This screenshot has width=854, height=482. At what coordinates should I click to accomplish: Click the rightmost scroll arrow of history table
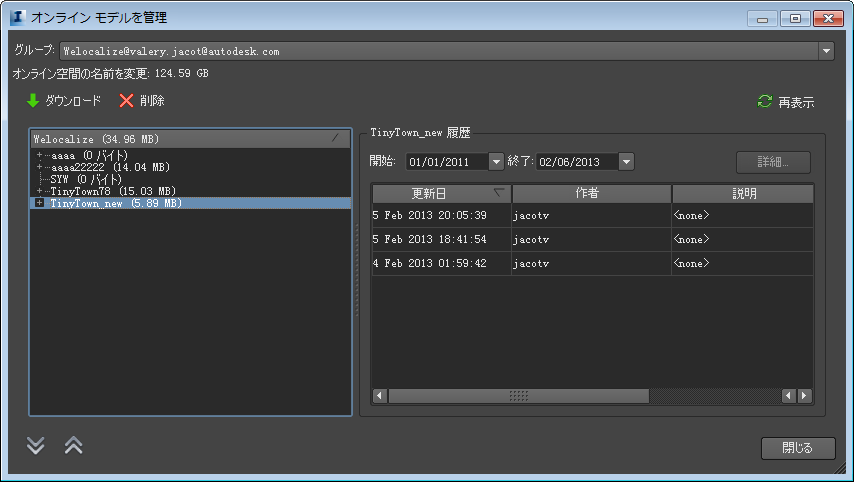pyautogui.click(x=804, y=396)
